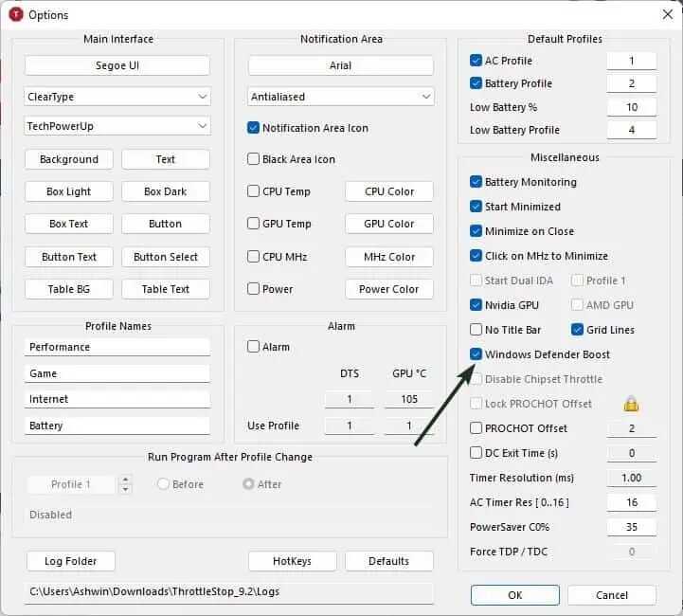The width and height of the screenshot is (683, 616).
Task: Click the log path field
Action: (229, 592)
